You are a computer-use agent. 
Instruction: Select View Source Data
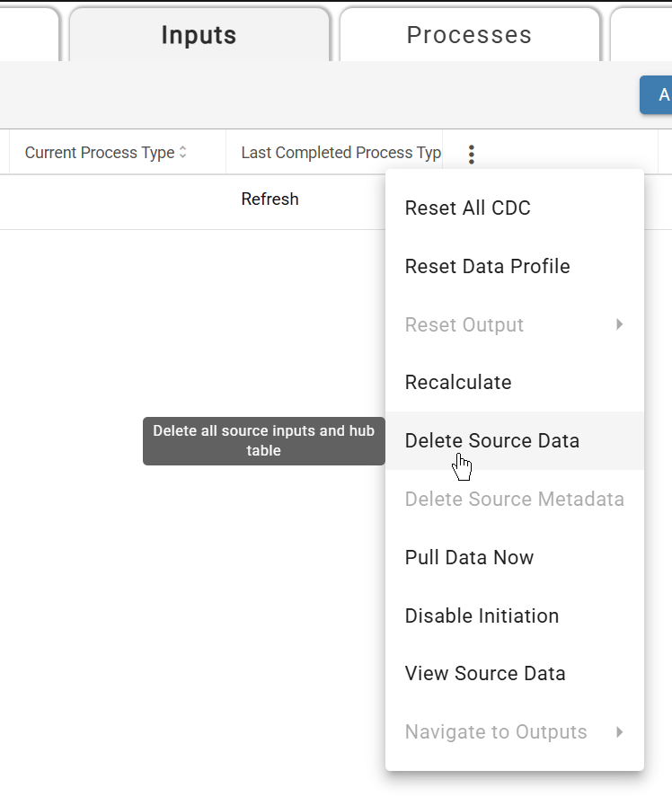[x=485, y=673]
